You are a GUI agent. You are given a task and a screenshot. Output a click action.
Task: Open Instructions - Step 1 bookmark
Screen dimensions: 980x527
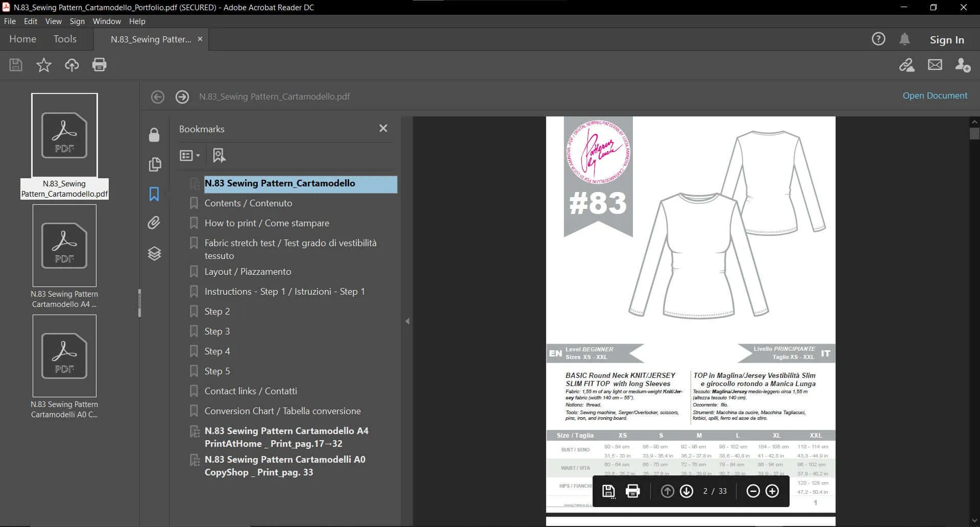pyautogui.click(x=284, y=292)
